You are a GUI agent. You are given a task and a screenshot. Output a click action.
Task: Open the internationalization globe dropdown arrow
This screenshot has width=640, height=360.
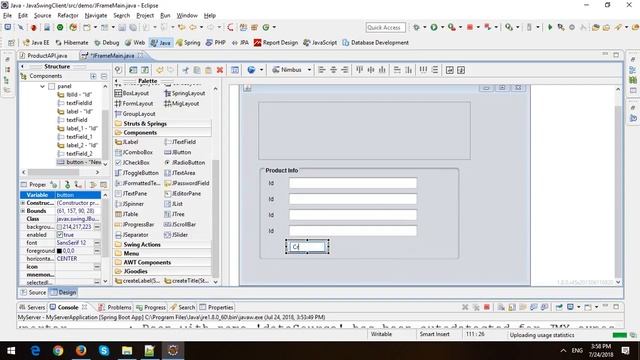[261, 70]
